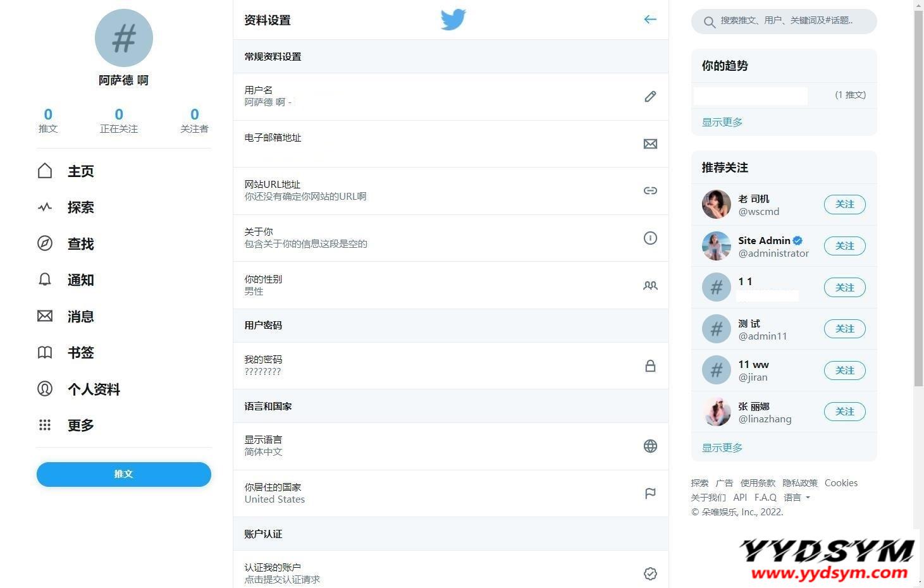The height and width of the screenshot is (588, 924).
Task: Expand 显示更多 under 你的趋势
Action: click(x=722, y=122)
